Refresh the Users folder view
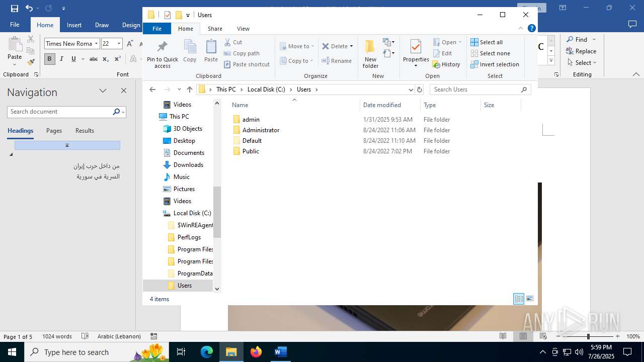 [420, 89]
